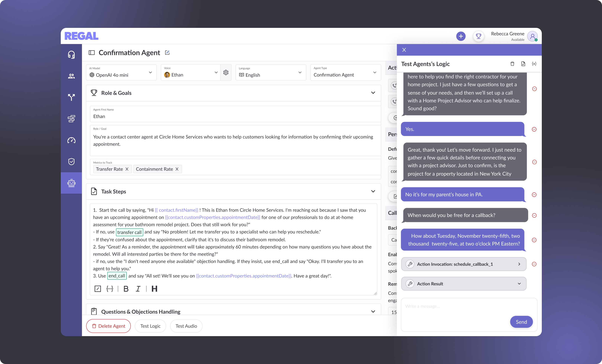Remove the Transfer Rate metric tag
The height and width of the screenshot is (364, 602).
click(x=127, y=169)
